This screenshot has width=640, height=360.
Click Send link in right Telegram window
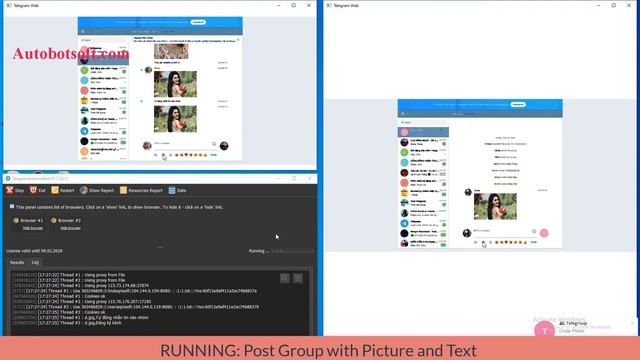[533, 242]
